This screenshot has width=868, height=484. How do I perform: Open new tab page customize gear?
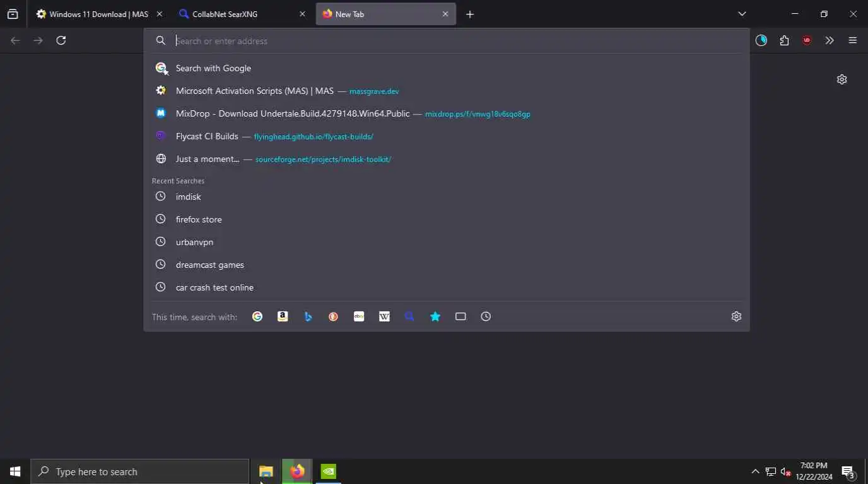point(842,79)
